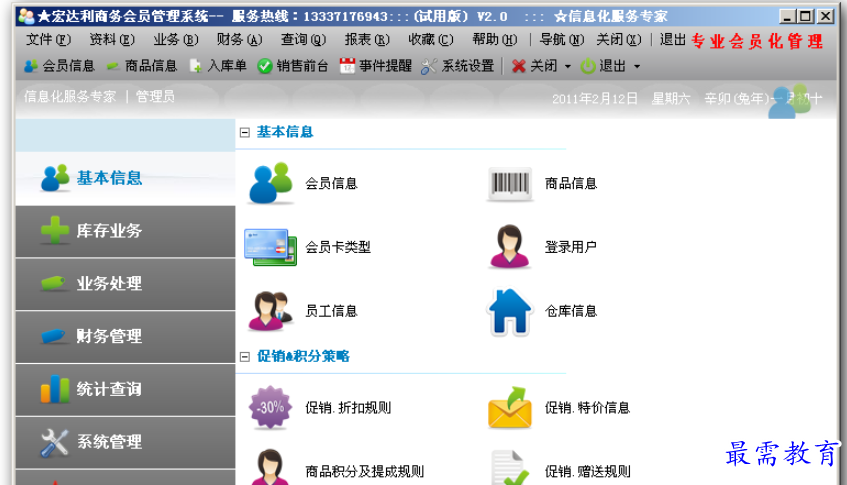Open 会员信息 large icon in main panel
This screenshot has width=847, height=485.
click(270, 183)
